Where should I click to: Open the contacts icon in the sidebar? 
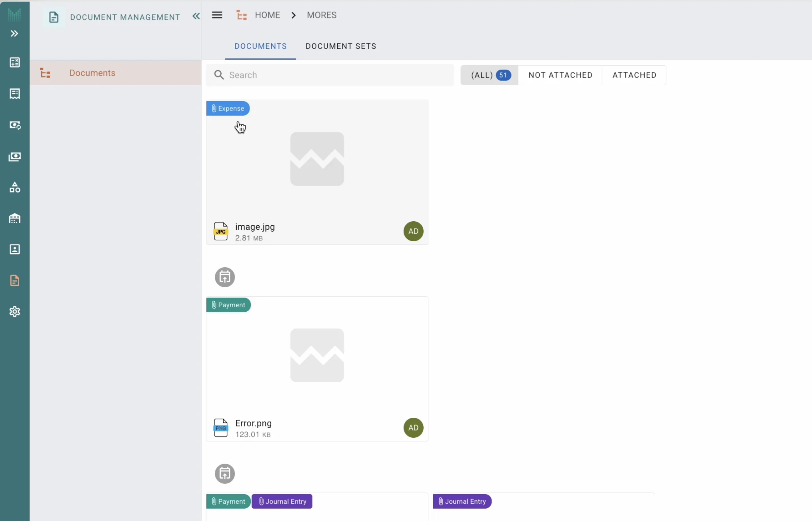(x=15, y=249)
